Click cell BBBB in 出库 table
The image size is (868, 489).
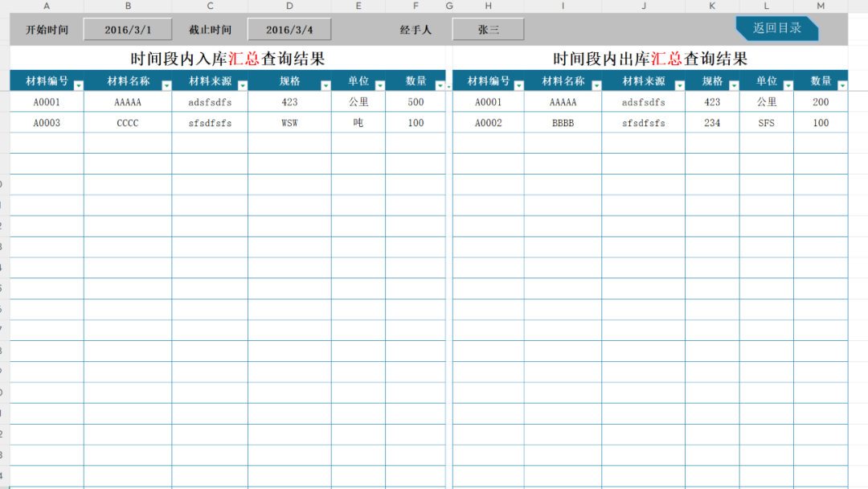[563, 122]
